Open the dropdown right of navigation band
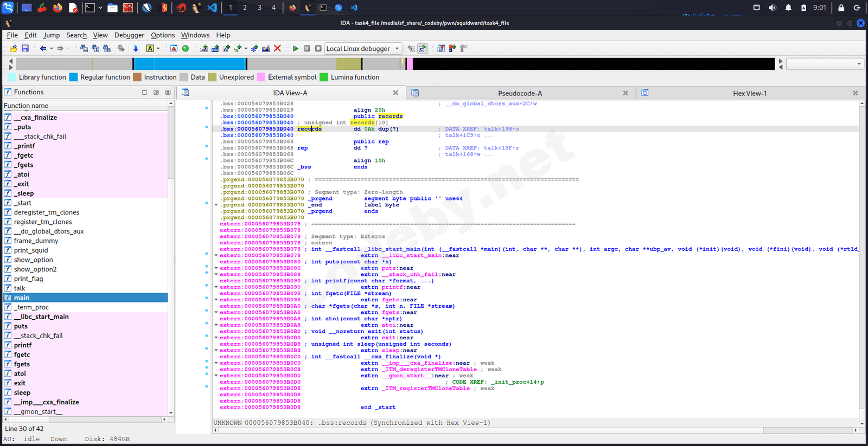The image size is (868, 446). pos(824,64)
